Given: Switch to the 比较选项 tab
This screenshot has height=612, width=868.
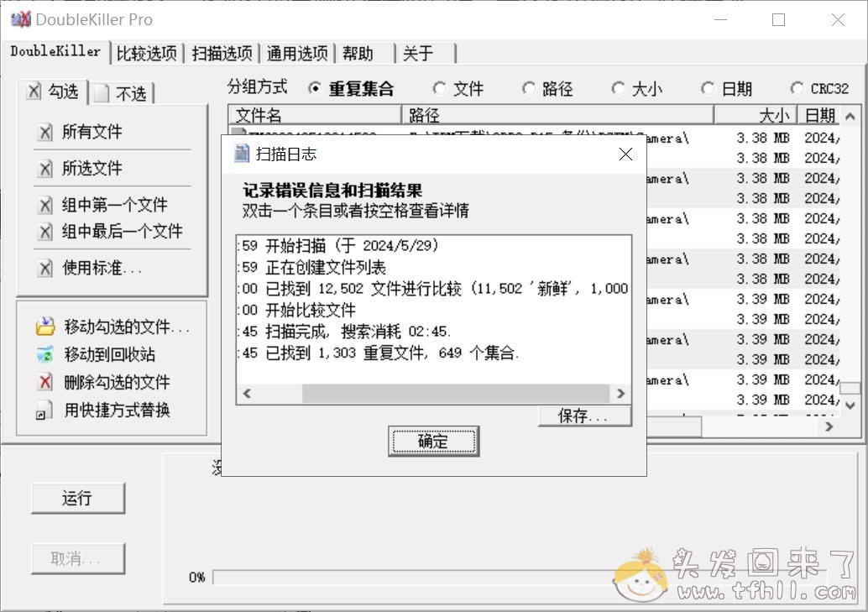Looking at the screenshot, I should [x=147, y=54].
